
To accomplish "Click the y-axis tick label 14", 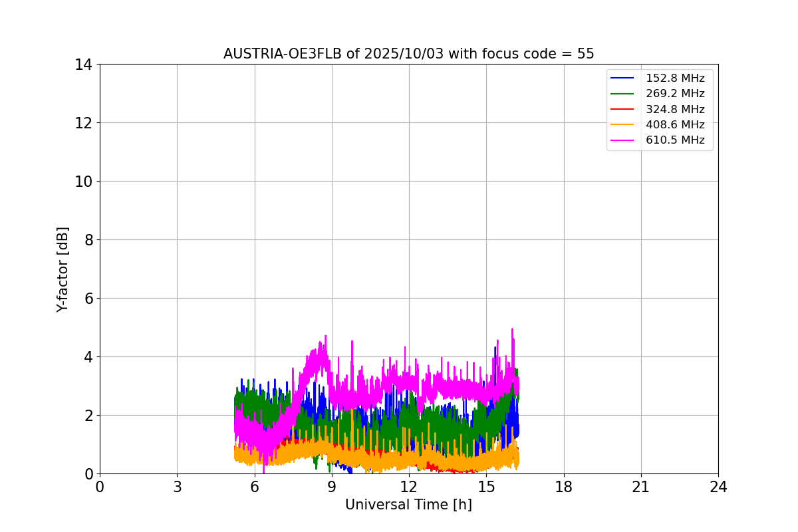I will point(83,65).
